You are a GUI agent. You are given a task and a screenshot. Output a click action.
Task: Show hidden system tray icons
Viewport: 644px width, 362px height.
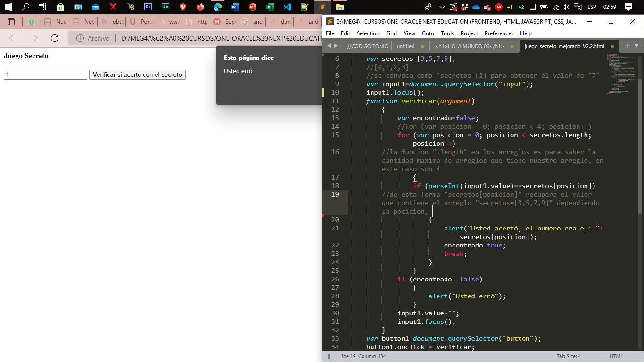(442, 7)
